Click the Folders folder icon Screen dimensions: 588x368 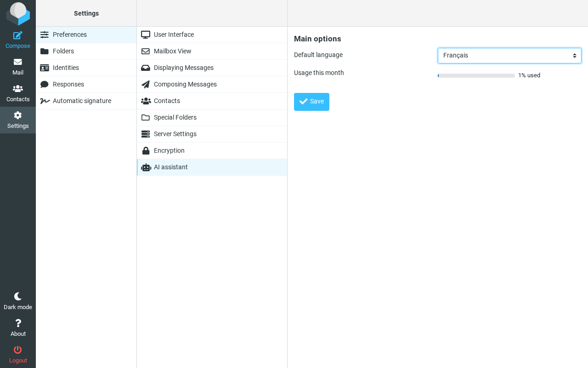click(45, 51)
